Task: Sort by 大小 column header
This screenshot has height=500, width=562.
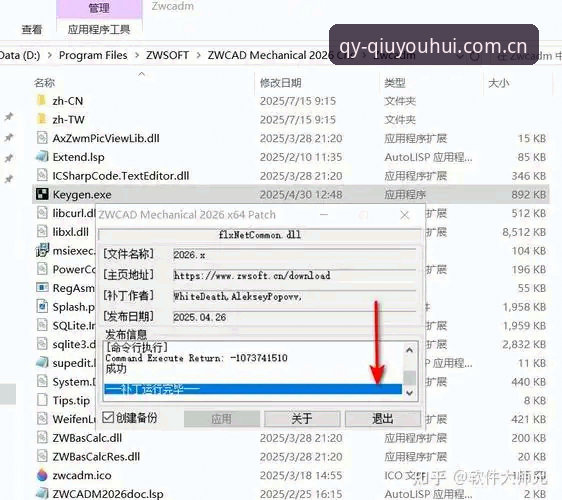Action: [x=499, y=83]
